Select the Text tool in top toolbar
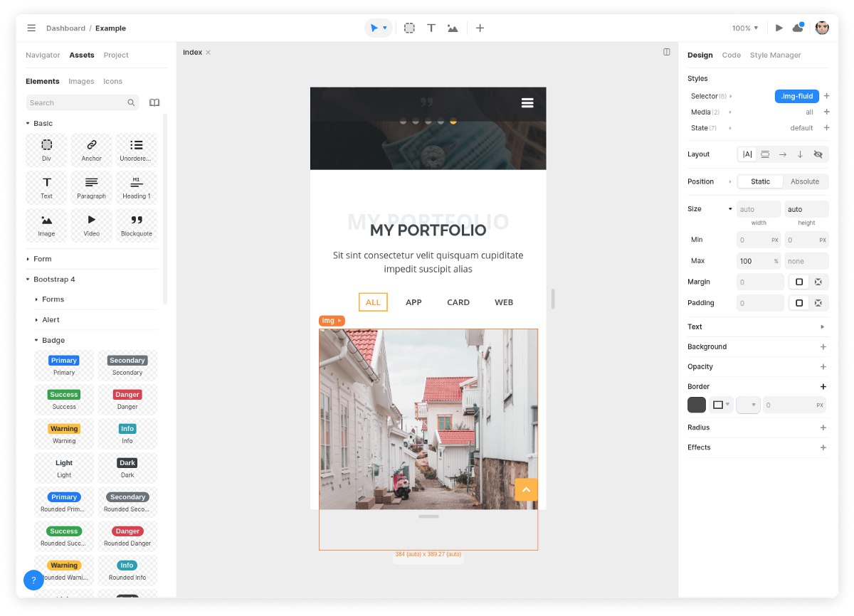The image size is (854, 616). pyautogui.click(x=431, y=28)
